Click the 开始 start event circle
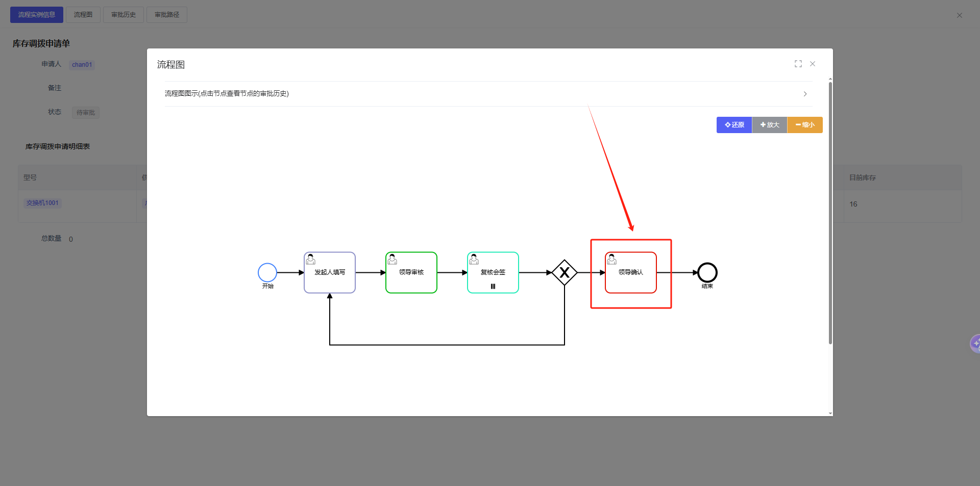 (267, 273)
